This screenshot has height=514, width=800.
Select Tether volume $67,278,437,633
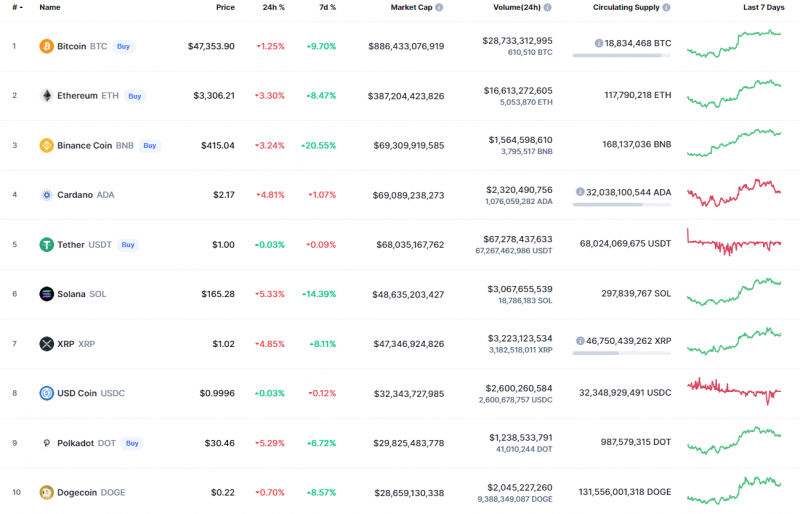coord(518,239)
